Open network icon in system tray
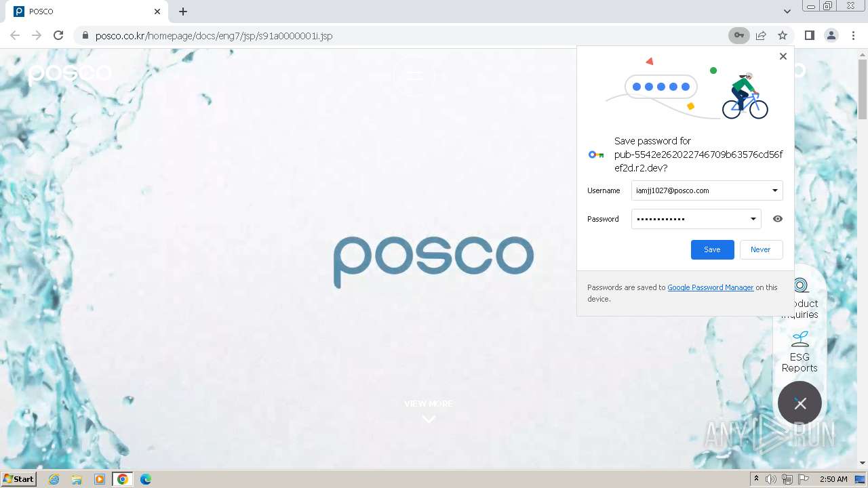The width and height of the screenshot is (868, 488). coord(787,479)
